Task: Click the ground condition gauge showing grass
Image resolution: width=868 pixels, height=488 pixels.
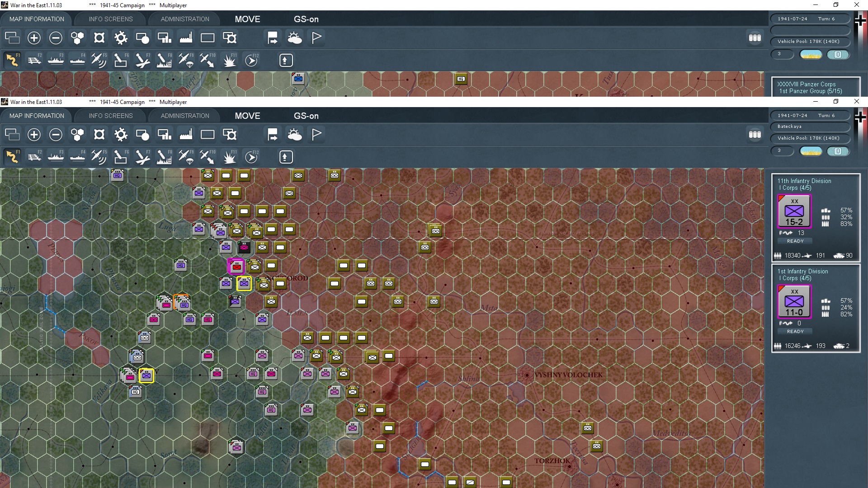Action: tap(811, 151)
